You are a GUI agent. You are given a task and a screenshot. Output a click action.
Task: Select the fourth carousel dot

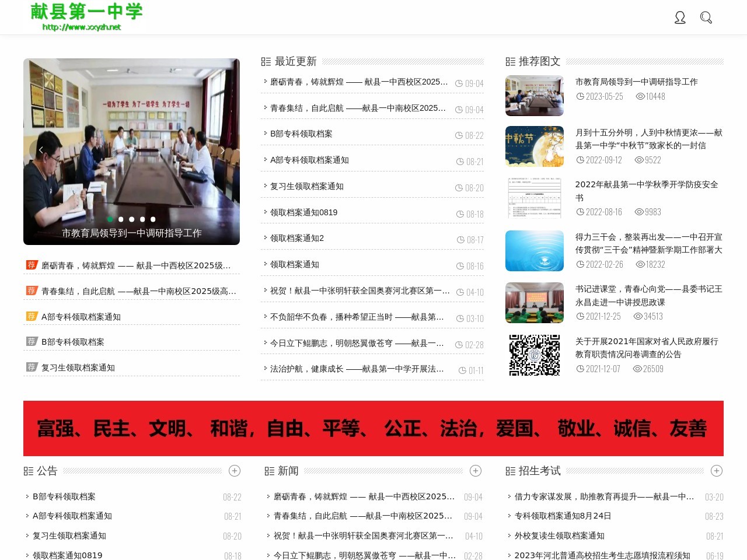(x=142, y=219)
